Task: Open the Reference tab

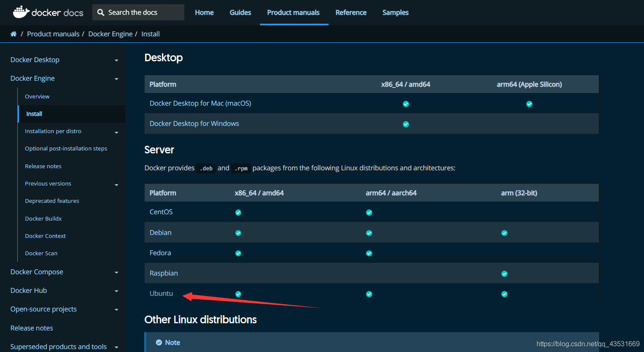Action: tap(351, 13)
